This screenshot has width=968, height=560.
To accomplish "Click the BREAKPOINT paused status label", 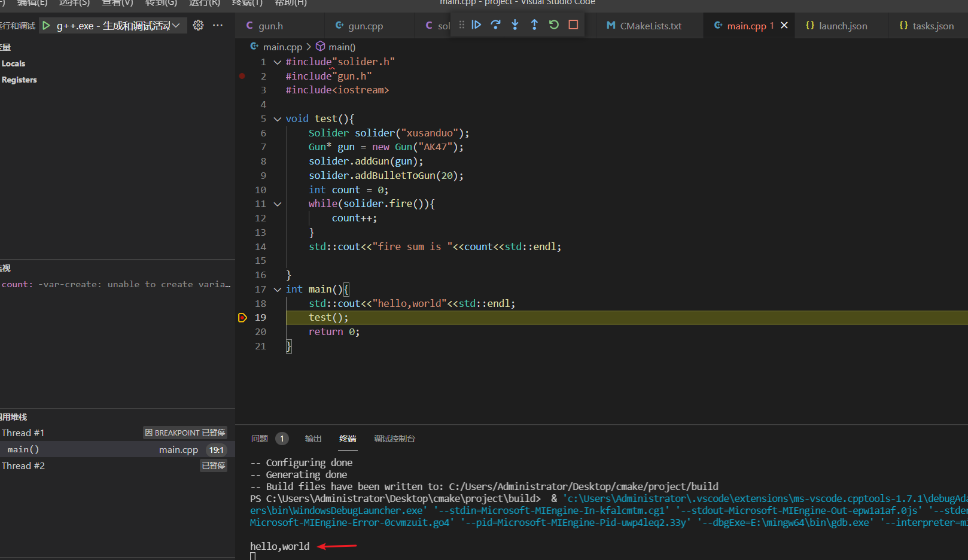I will pos(185,433).
